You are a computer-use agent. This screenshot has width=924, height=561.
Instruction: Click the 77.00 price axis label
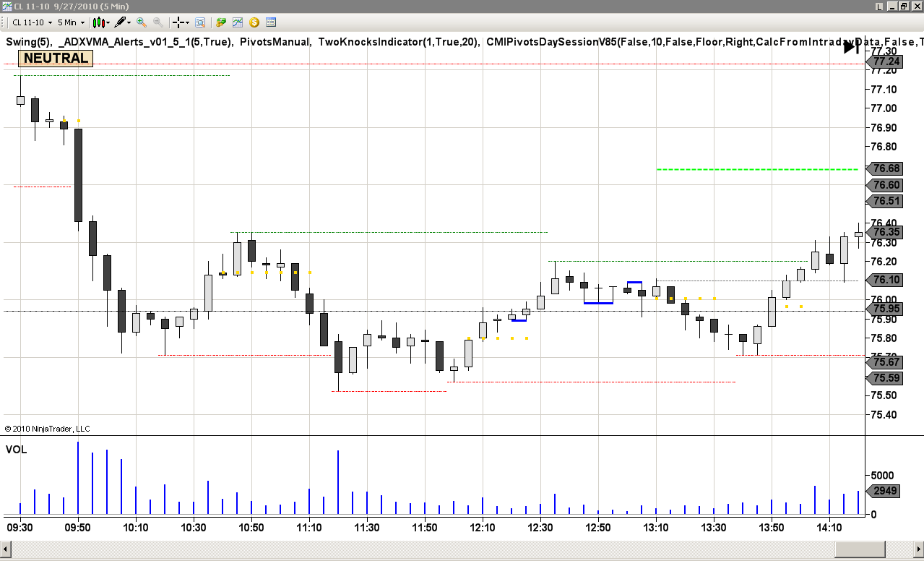[x=884, y=108]
